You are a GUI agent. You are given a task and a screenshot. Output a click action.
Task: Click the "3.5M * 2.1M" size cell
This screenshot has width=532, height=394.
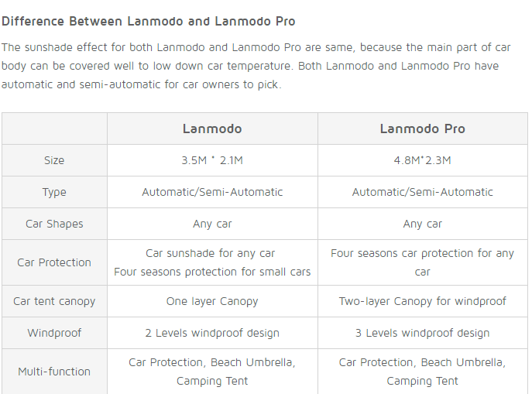(212, 160)
